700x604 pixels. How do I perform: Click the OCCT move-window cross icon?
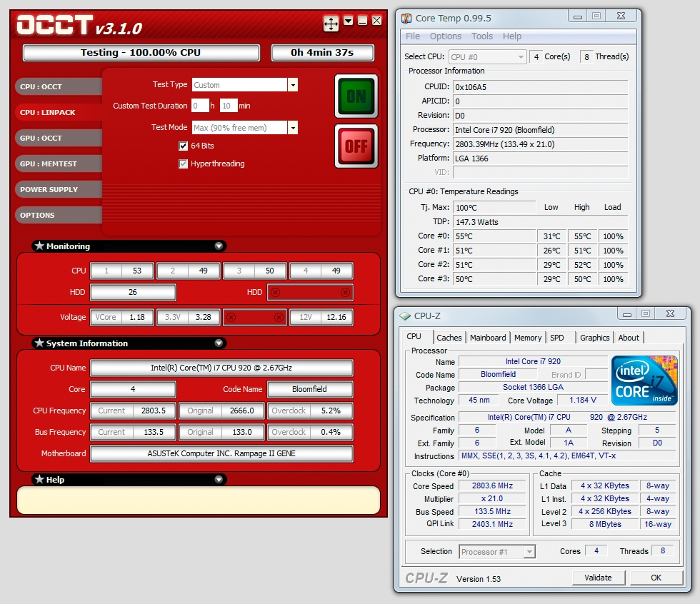coord(331,23)
